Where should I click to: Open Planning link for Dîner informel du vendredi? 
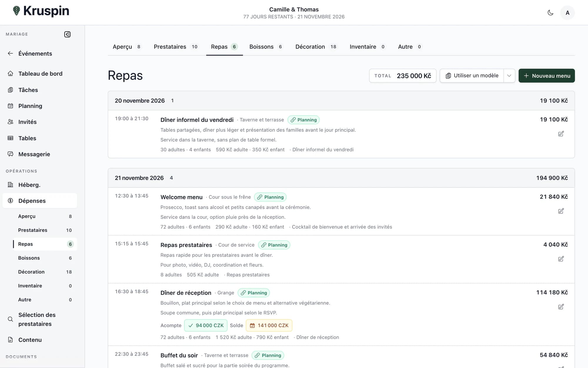(x=303, y=120)
